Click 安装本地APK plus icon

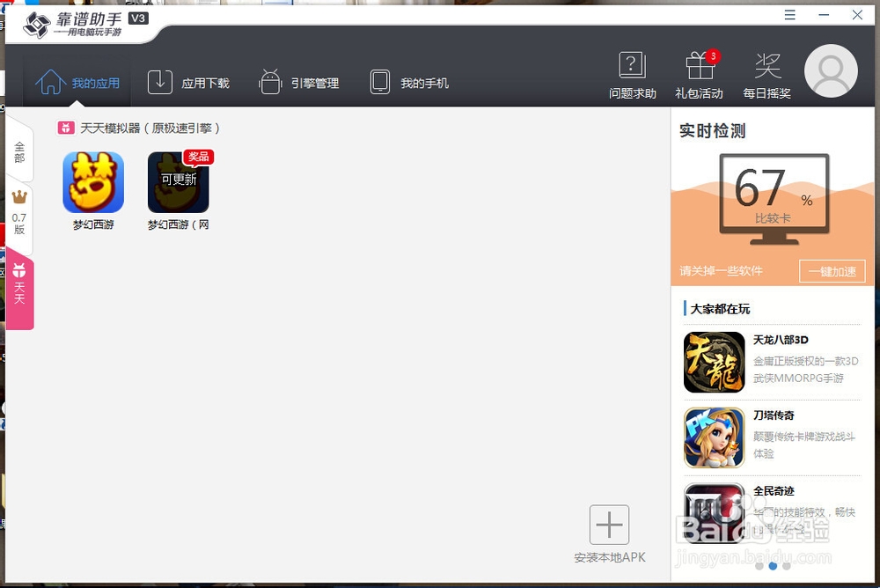[610, 525]
